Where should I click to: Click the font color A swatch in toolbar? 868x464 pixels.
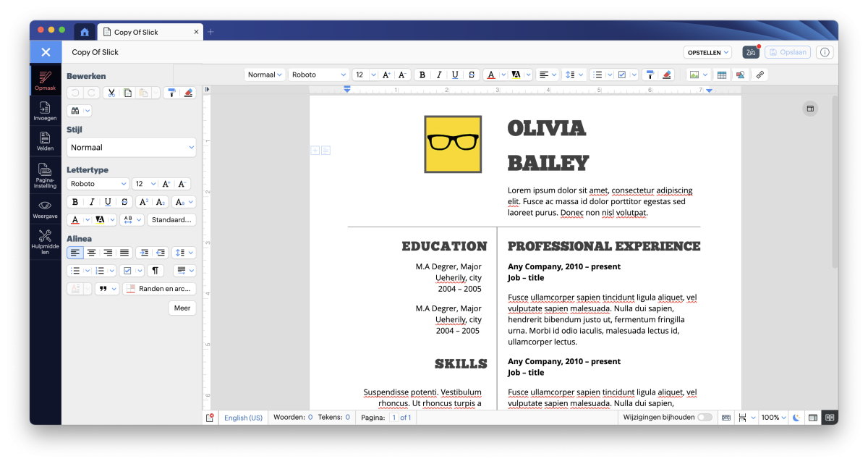click(x=491, y=75)
